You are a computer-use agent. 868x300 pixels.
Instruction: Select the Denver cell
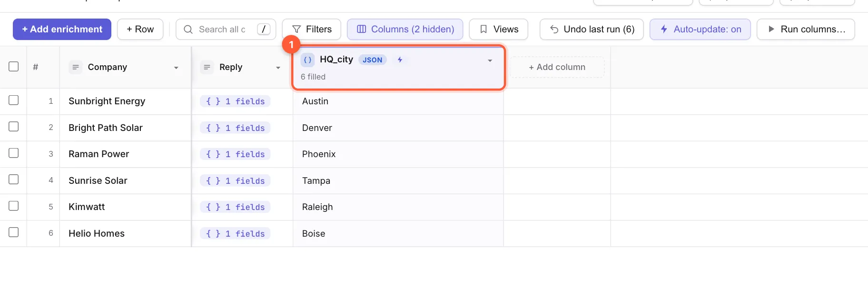[398, 128]
